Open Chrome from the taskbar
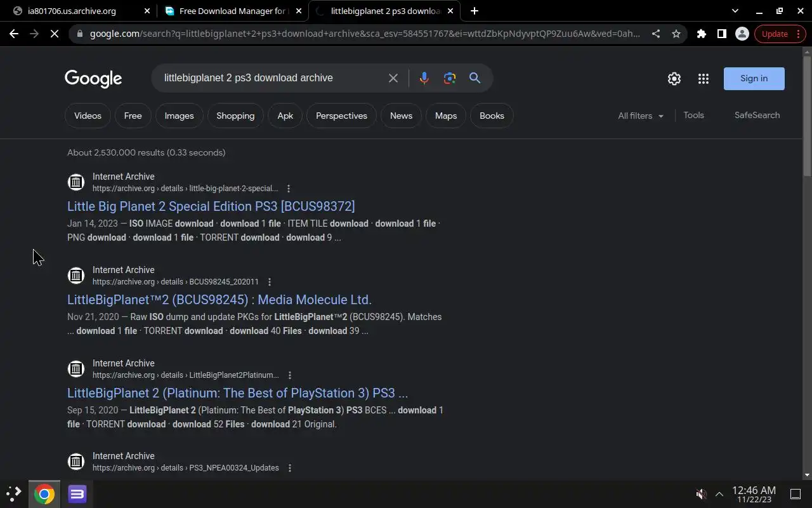This screenshot has height=508, width=812. click(x=44, y=494)
